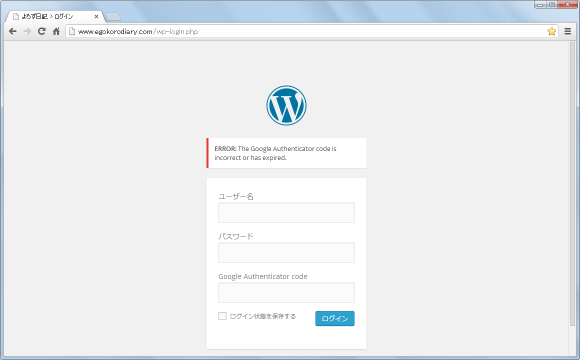Click the browser forward arrow

pos(27,31)
